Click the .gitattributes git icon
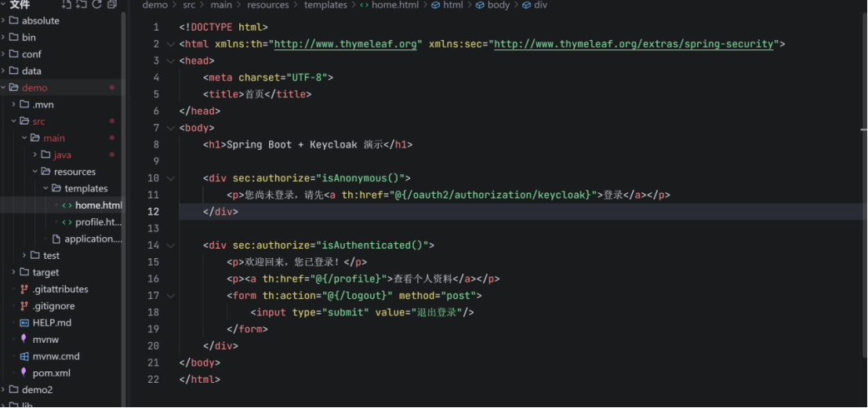This screenshot has width=868, height=408. coord(24,289)
